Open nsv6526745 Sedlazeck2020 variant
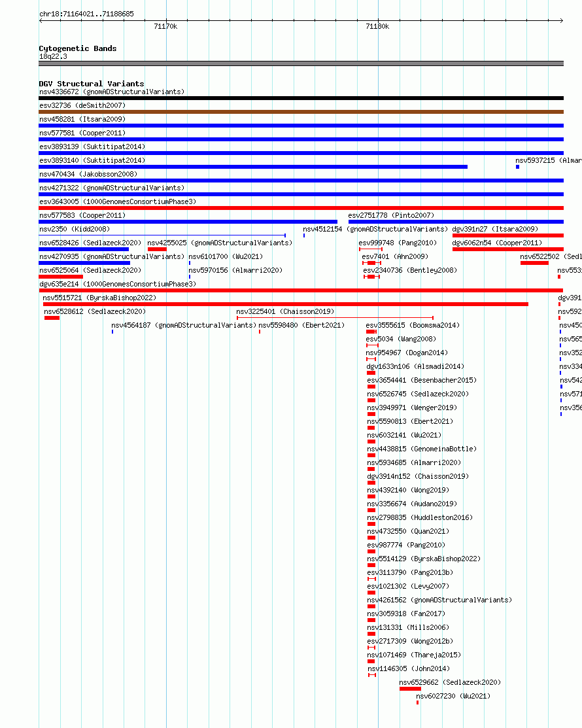582x728 pixels. tap(371, 400)
